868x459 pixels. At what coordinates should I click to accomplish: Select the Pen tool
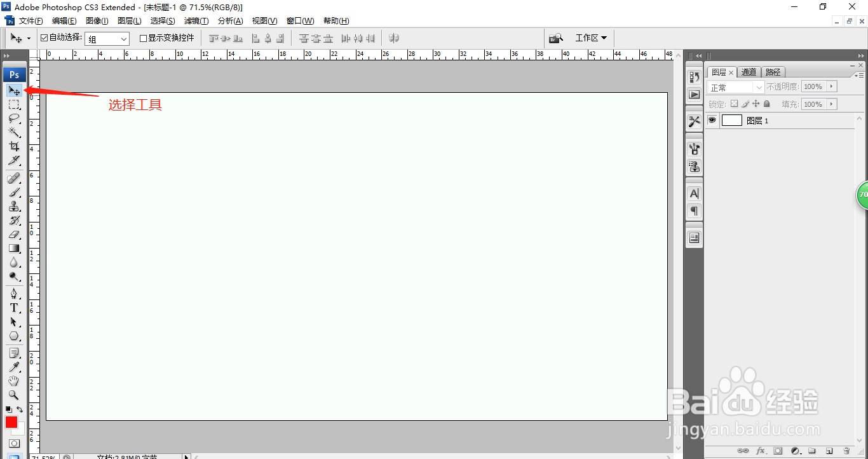[14, 294]
